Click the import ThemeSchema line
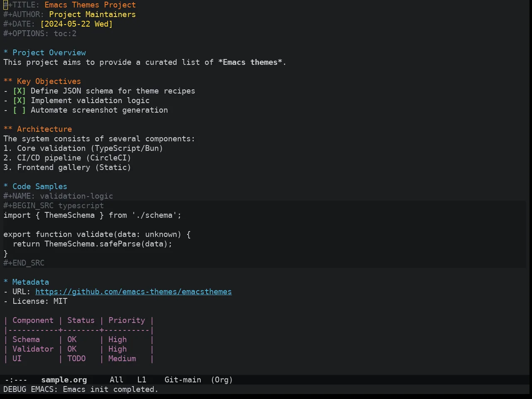 pyautogui.click(x=92, y=215)
